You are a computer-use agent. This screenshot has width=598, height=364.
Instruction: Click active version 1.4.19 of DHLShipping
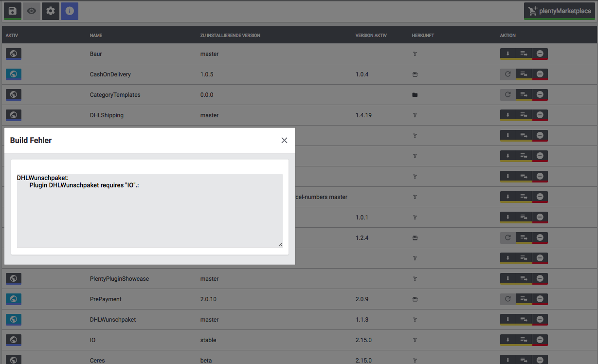pyautogui.click(x=364, y=115)
